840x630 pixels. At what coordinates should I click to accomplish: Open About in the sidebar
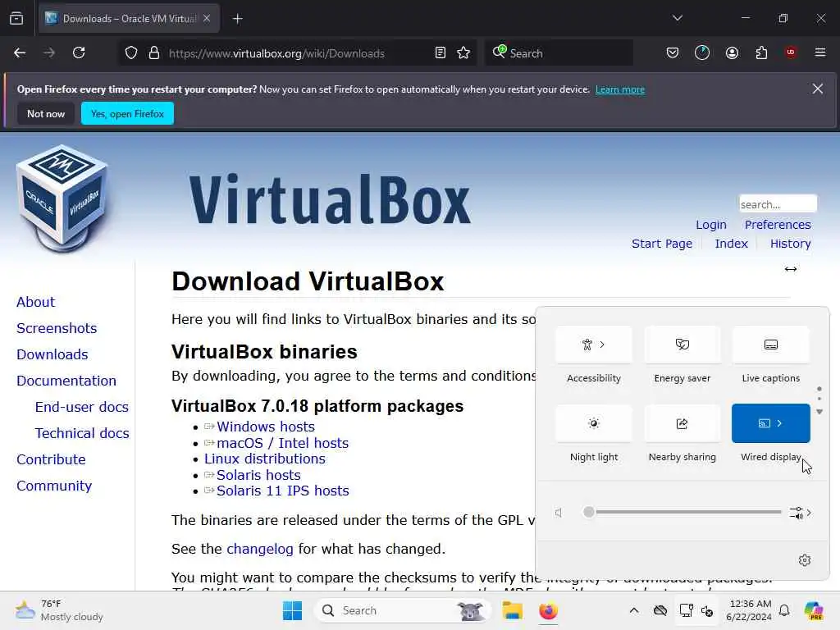tap(35, 302)
